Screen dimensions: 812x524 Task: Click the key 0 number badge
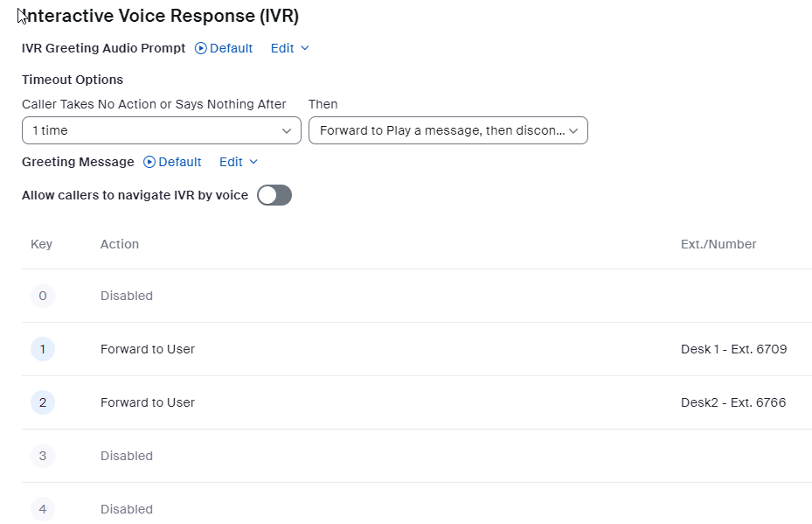(42, 296)
